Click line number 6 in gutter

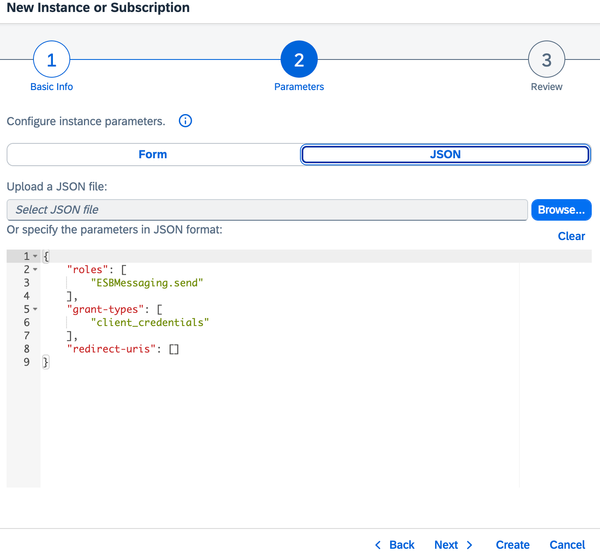pos(26,322)
